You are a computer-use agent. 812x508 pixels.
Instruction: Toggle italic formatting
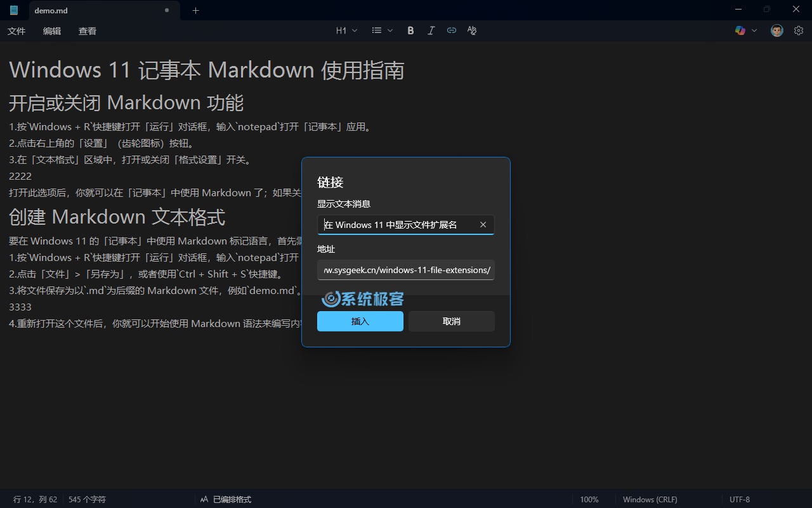(431, 30)
